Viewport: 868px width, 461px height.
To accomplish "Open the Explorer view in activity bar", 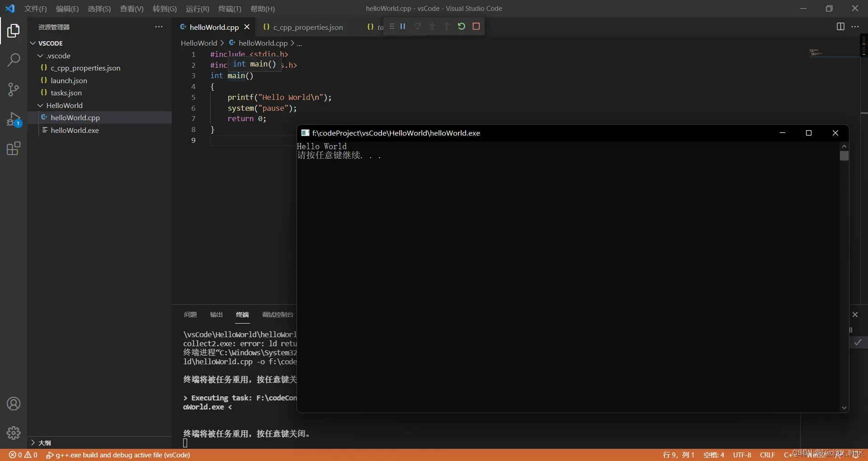I will [14, 31].
